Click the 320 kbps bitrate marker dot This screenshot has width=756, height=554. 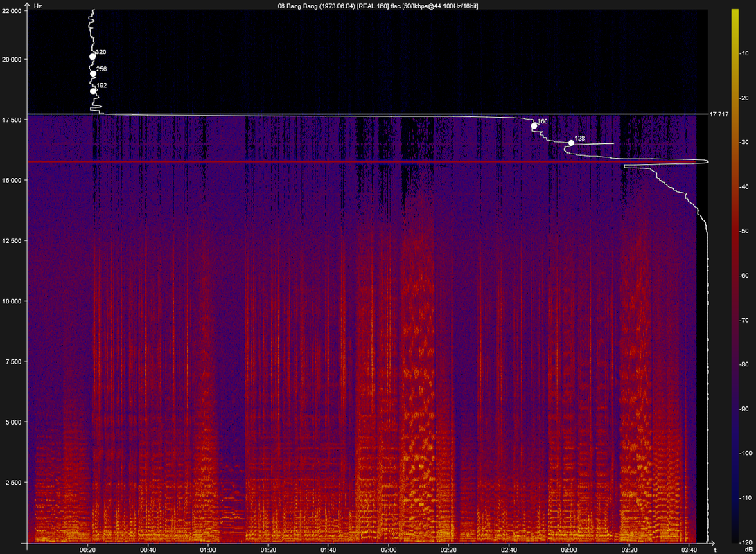pyautogui.click(x=93, y=57)
